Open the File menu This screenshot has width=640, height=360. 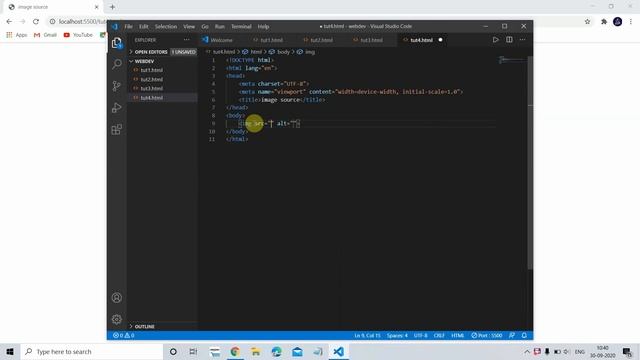click(129, 27)
